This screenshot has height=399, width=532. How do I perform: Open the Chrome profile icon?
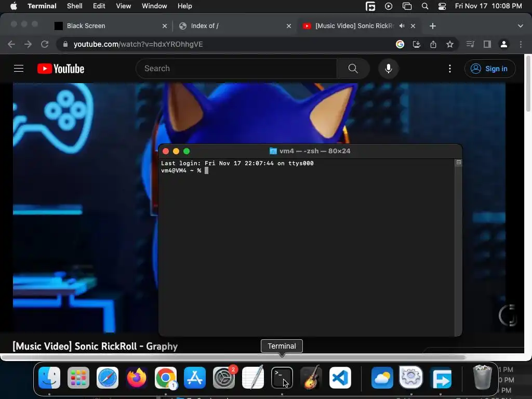(x=504, y=44)
